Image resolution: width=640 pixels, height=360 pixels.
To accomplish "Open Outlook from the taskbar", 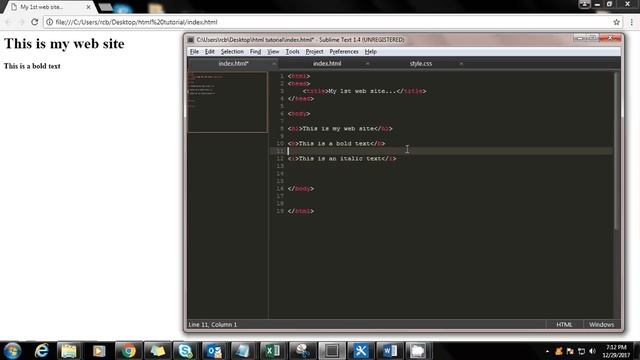I will [x=214, y=351].
